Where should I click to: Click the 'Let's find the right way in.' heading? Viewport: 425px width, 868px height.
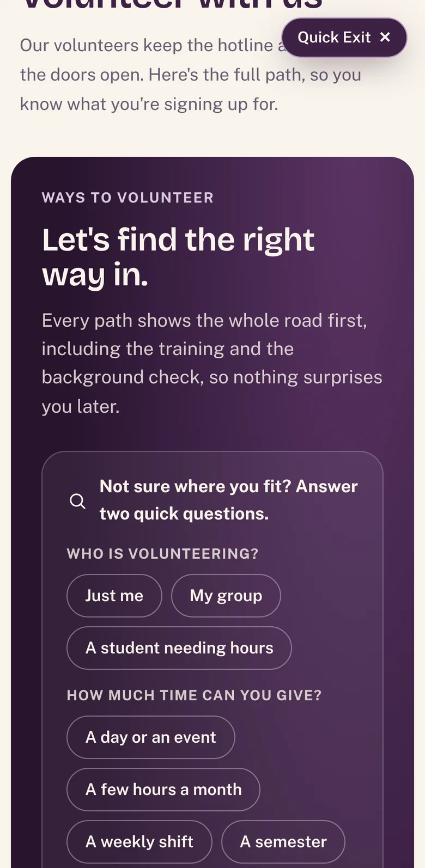pos(178,256)
